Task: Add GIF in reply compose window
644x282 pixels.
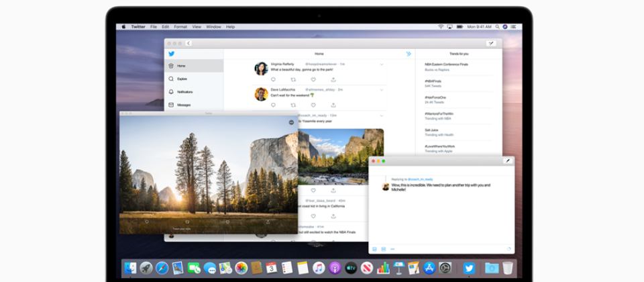Action: tap(384, 249)
